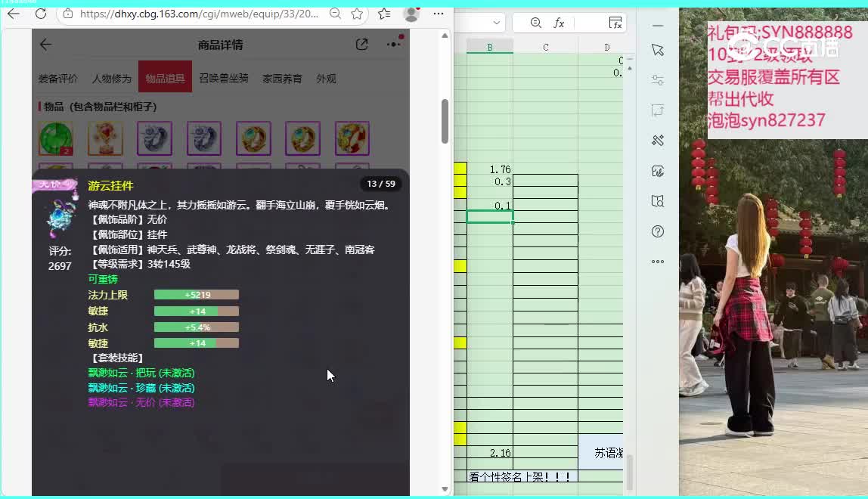Image resolution: width=868 pixels, height=499 pixels.
Task: Open the chart analysis icon in the spreadsheet sidebar
Action: (658, 171)
